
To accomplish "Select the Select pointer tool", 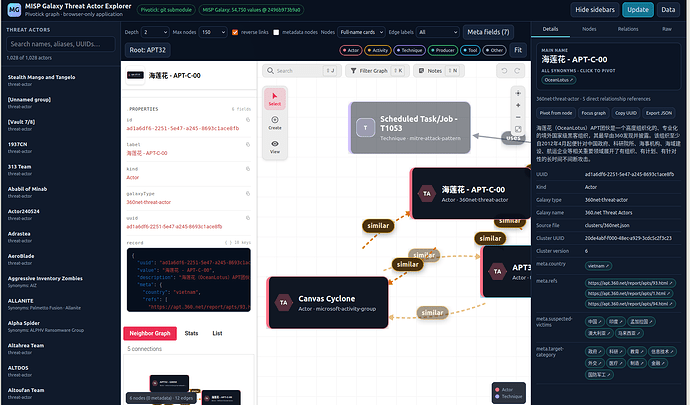I will click(x=275, y=99).
